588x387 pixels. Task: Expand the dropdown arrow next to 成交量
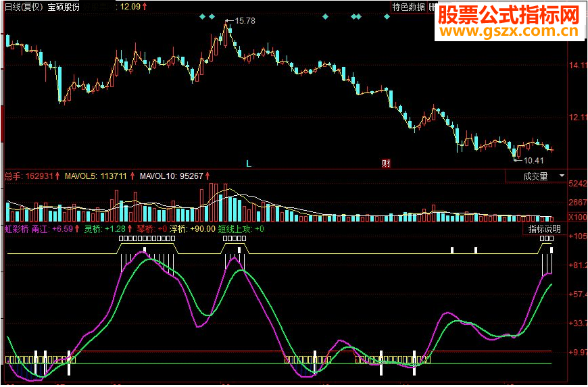pyautogui.click(x=562, y=176)
